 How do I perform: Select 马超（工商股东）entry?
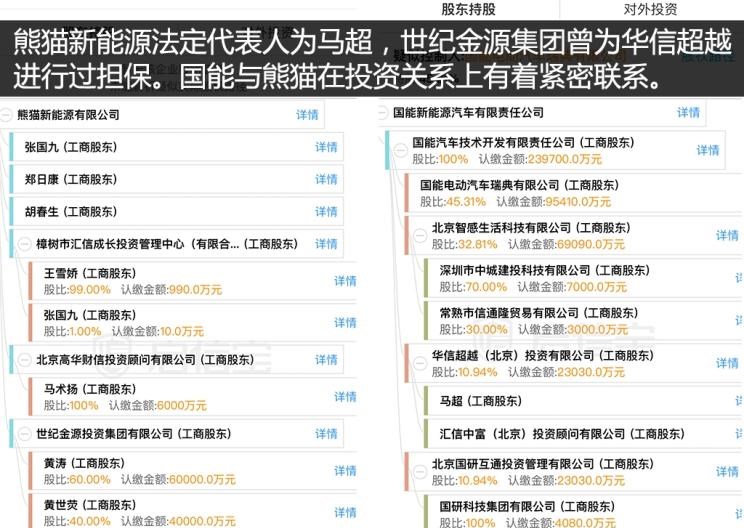[x=584, y=401]
